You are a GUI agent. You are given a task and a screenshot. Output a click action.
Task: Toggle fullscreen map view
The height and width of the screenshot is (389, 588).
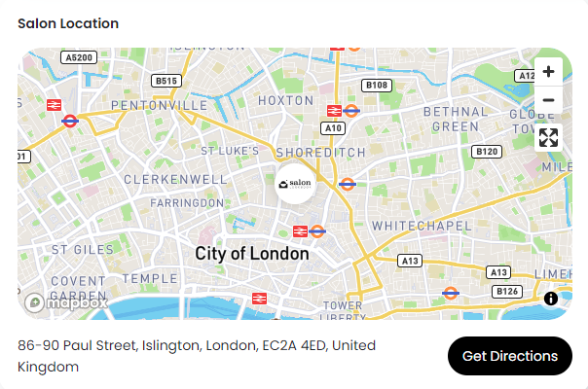[548, 137]
